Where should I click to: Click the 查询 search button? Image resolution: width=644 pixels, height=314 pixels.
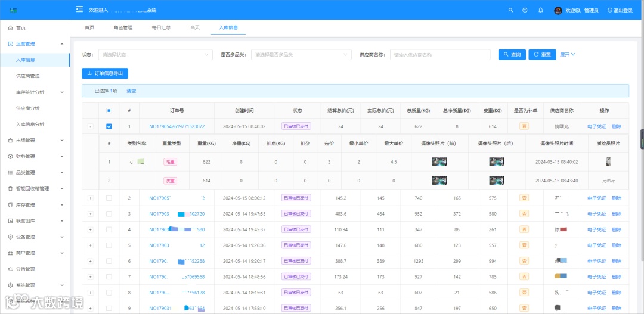click(512, 55)
